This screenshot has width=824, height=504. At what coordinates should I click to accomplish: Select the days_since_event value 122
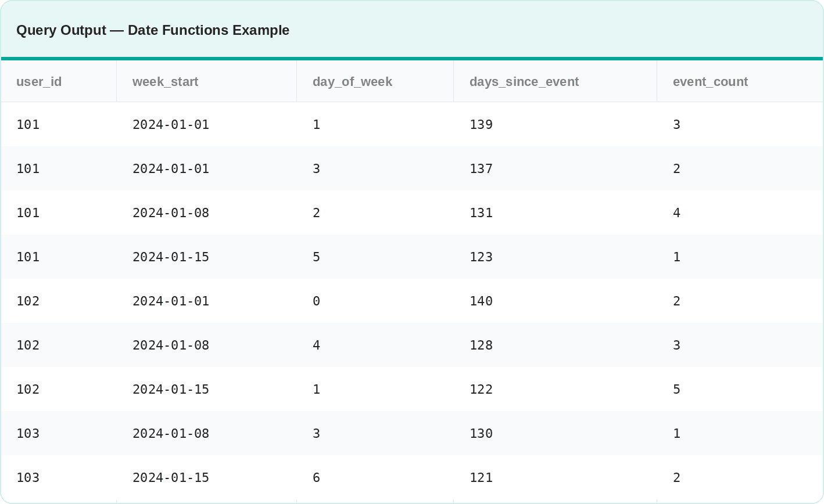481,389
